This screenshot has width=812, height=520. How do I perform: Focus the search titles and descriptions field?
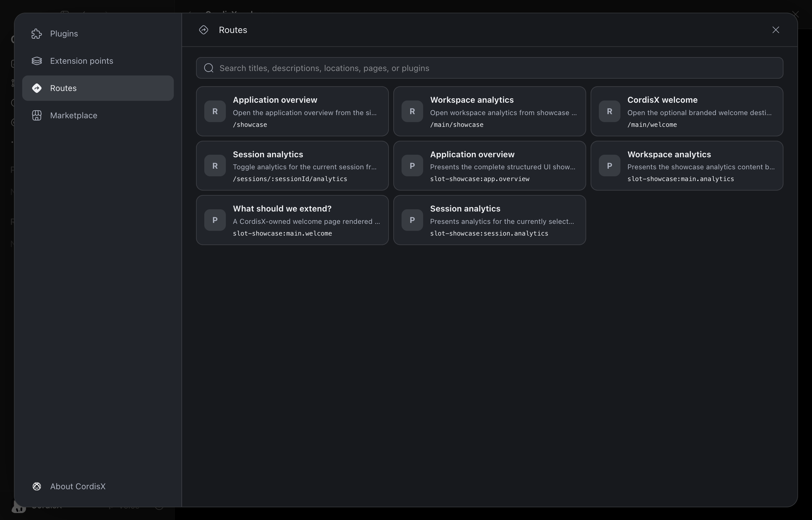489,68
